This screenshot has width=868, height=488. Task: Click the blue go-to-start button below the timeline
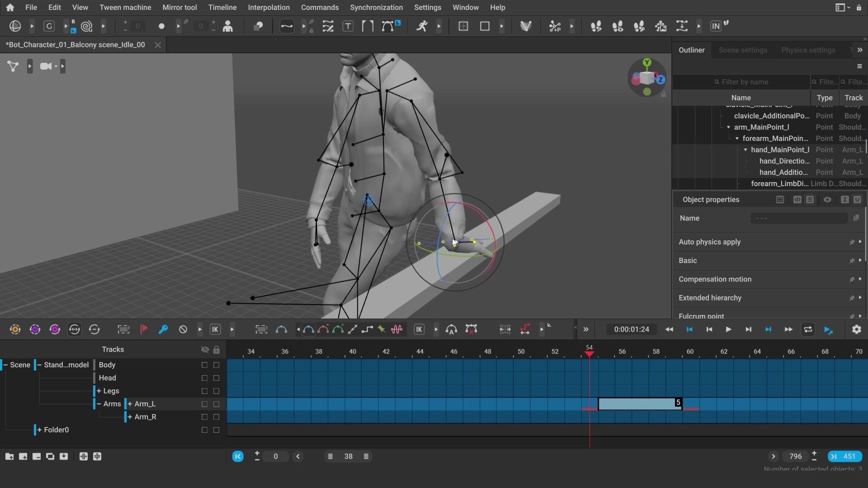click(238, 456)
